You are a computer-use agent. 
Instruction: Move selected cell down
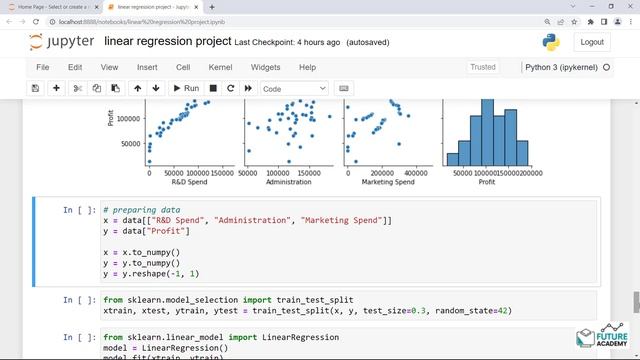click(156, 88)
